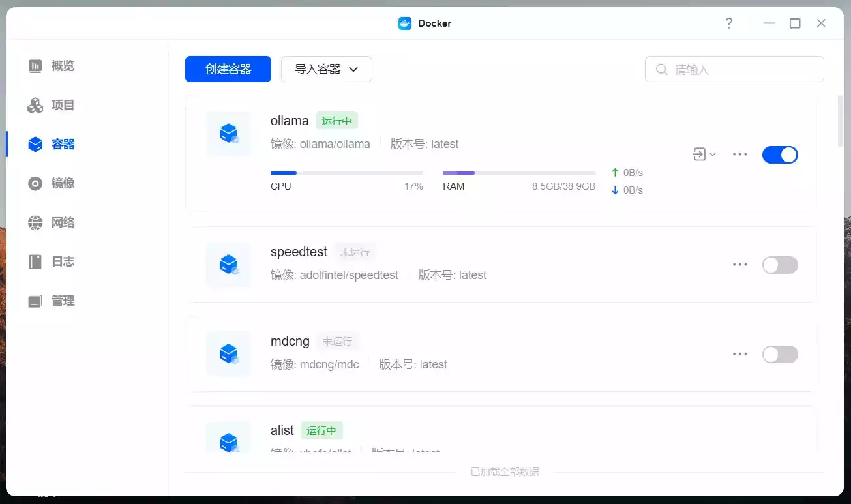Screen dimensions: 851x504
Task: Click the ollama RAM usage bar
Action: point(519,173)
